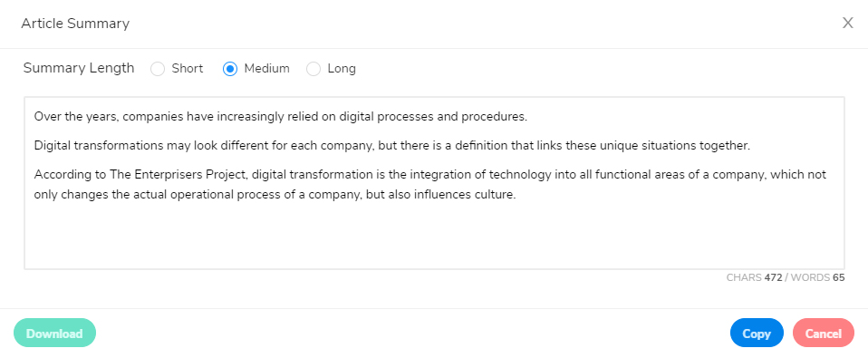Click the 'Long' option label text
This screenshot has height=358, width=868.
(x=342, y=69)
